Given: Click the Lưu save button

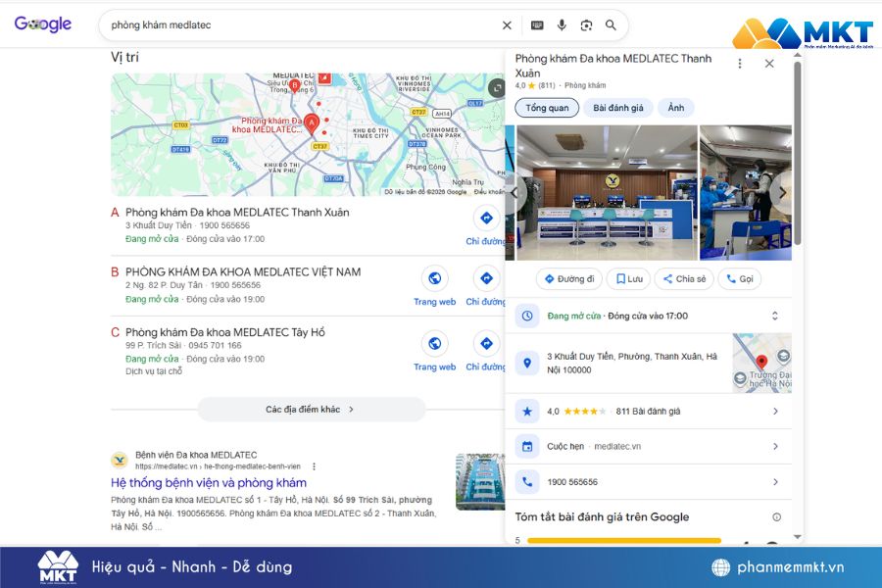Looking at the screenshot, I should 629,278.
